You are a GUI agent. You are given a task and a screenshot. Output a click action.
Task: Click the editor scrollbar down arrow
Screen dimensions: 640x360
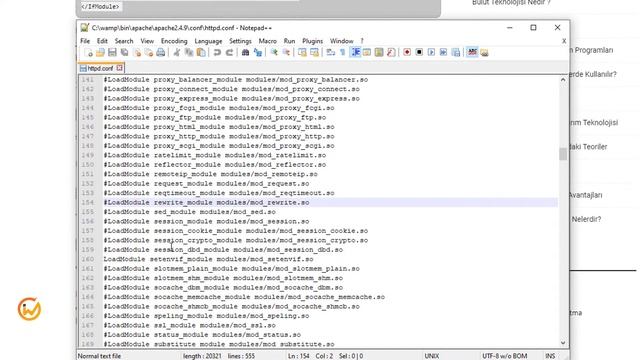tap(563, 343)
